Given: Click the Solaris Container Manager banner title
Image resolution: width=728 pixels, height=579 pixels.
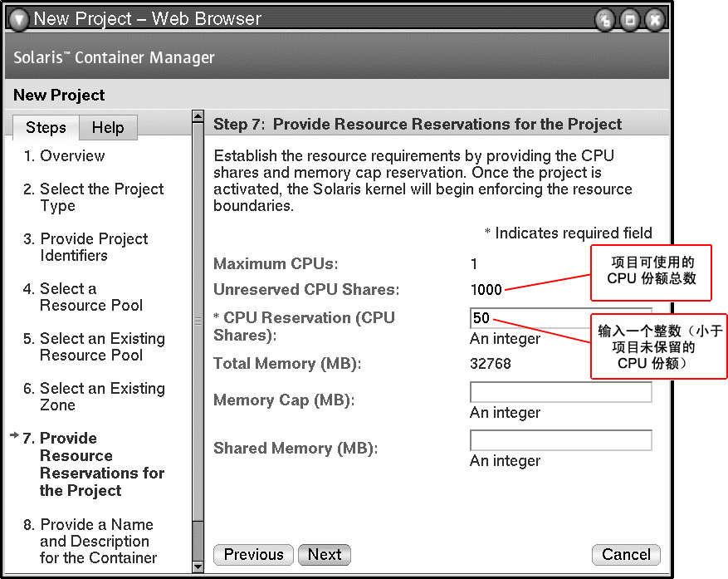Looking at the screenshot, I should (114, 57).
